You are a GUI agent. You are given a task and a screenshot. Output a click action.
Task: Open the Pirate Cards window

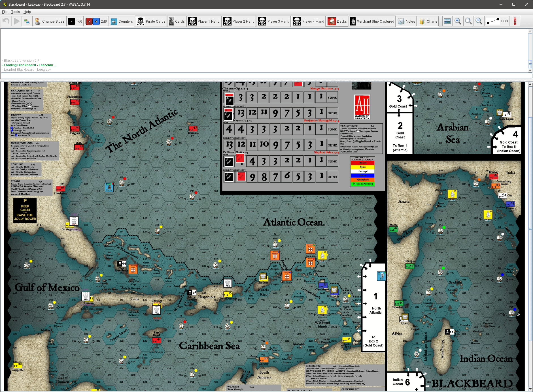click(x=151, y=21)
